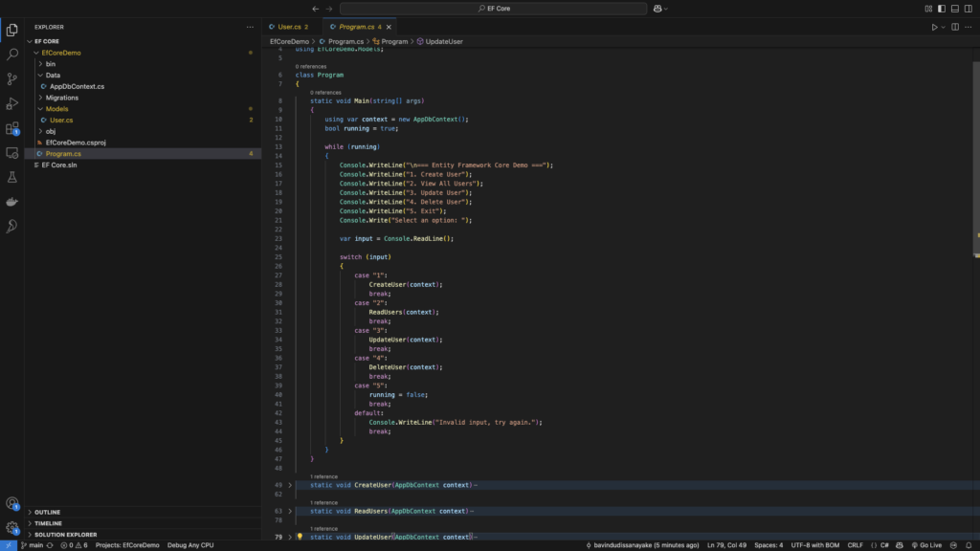Open the editor More Actions ellipsis
Viewport: 980px width, 551px height.
click(969, 27)
